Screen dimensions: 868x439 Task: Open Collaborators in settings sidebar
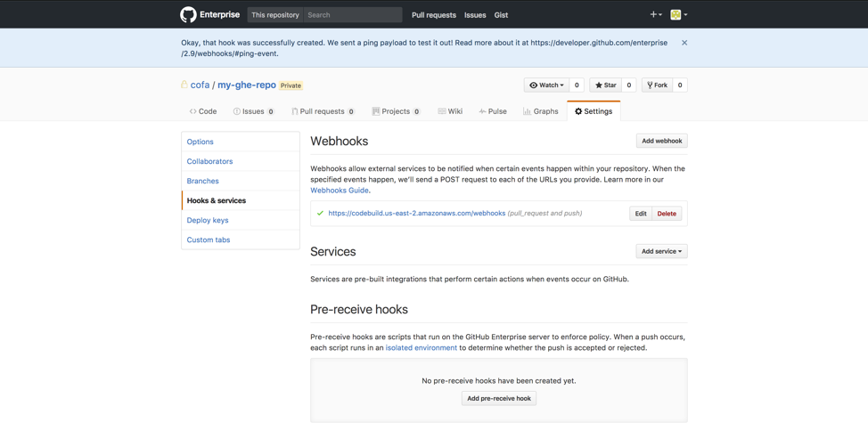coord(241,161)
